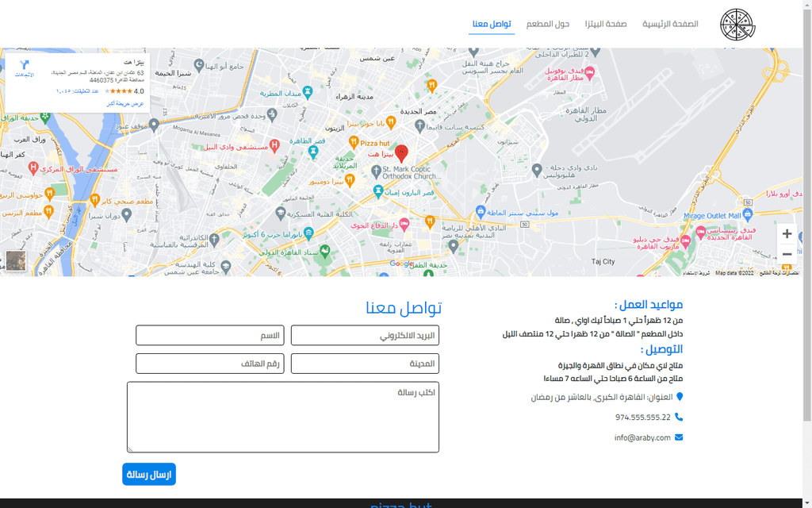This screenshot has width=812, height=508.
Task: Select the تواصل معنا nav tab
Action: tap(492, 24)
